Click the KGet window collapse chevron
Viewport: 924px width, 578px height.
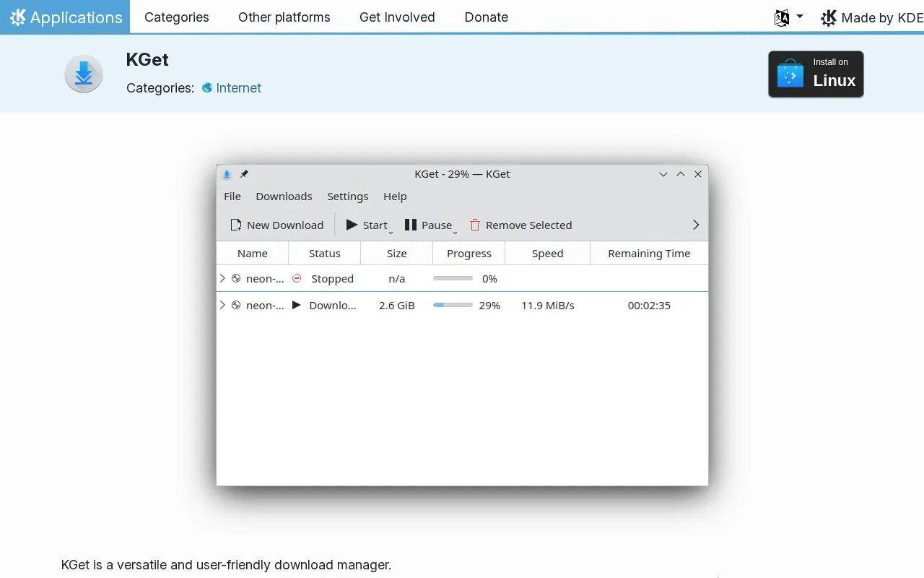pos(663,174)
